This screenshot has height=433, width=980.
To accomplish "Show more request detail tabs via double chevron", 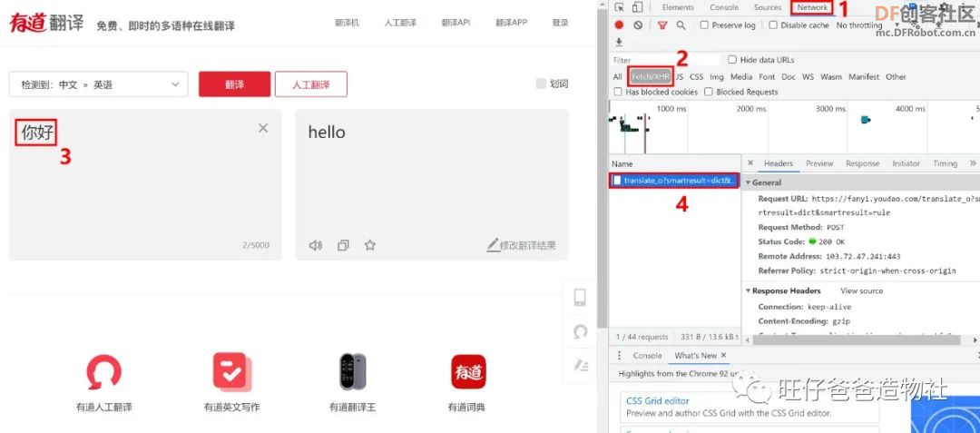I will click(x=973, y=163).
